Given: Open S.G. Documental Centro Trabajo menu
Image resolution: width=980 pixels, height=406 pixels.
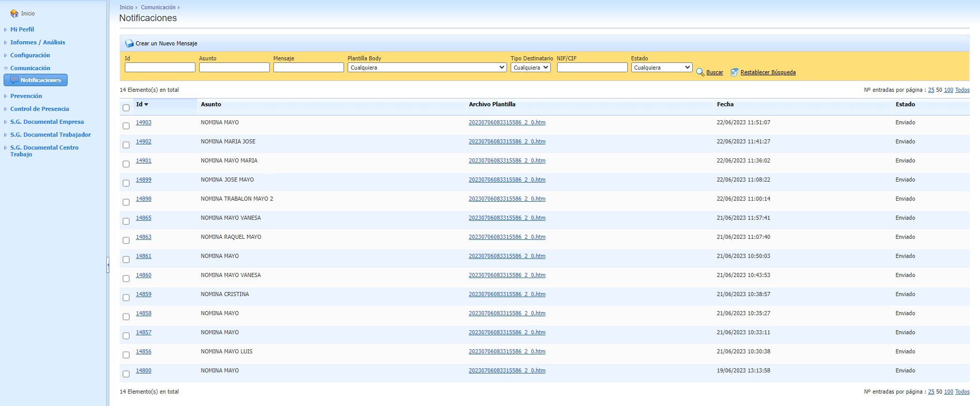Looking at the screenshot, I should click(x=44, y=151).
